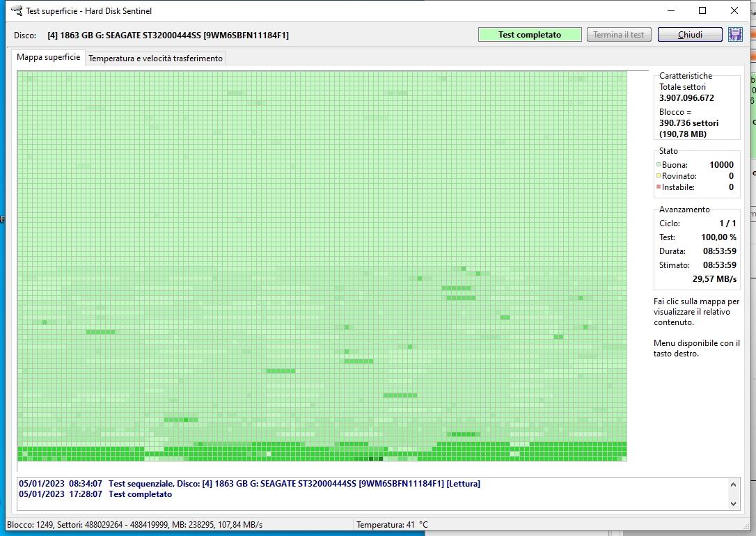Click the block size 390.736 settori value
The height and width of the screenshot is (536, 756).
[x=688, y=123]
